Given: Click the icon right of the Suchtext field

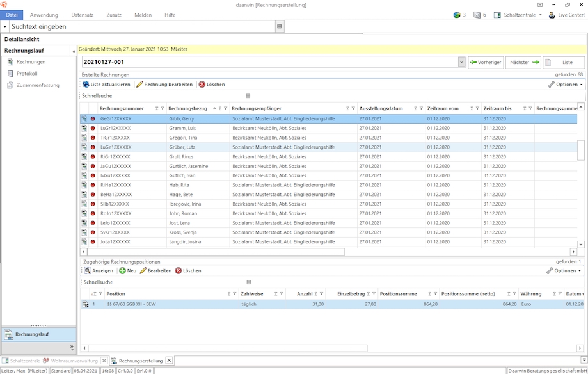Looking at the screenshot, I should tap(280, 26).
